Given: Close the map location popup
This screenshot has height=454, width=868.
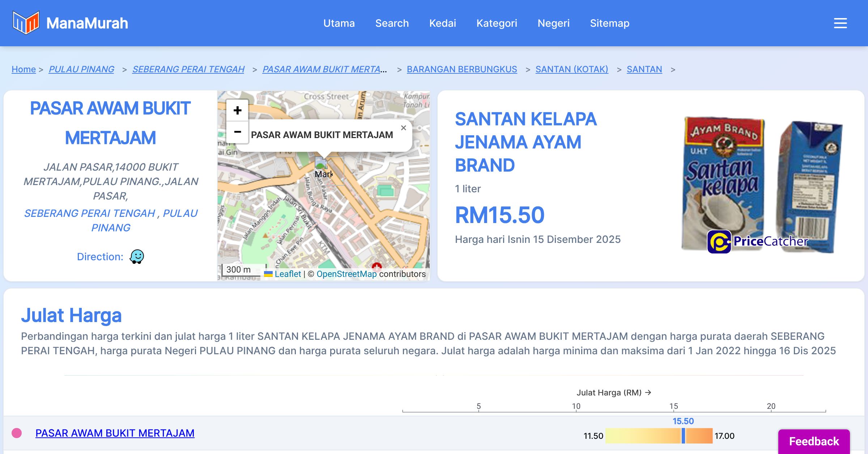Looking at the screenshot, I should point(404,128).
